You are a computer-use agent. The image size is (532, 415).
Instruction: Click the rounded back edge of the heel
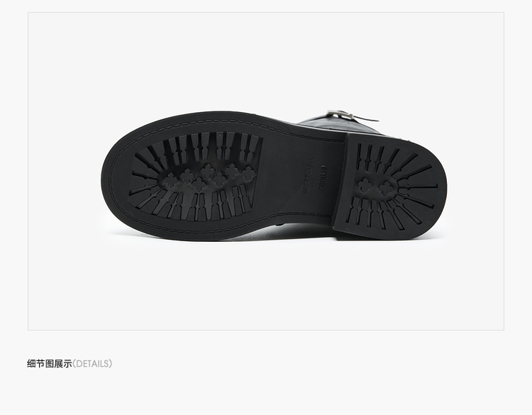tap(440, 186)
